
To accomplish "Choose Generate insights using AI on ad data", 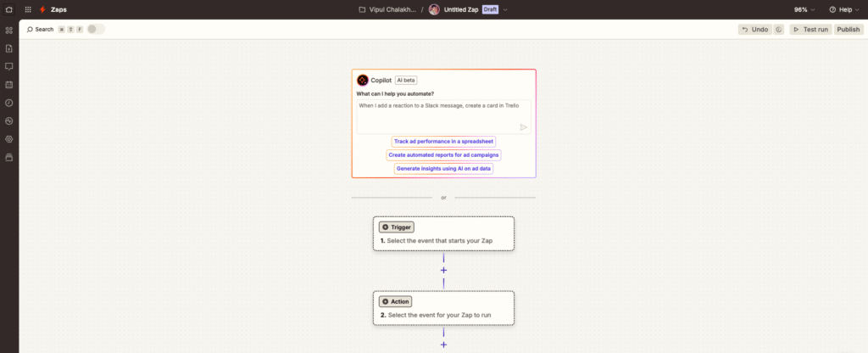I will coord(443,169).
